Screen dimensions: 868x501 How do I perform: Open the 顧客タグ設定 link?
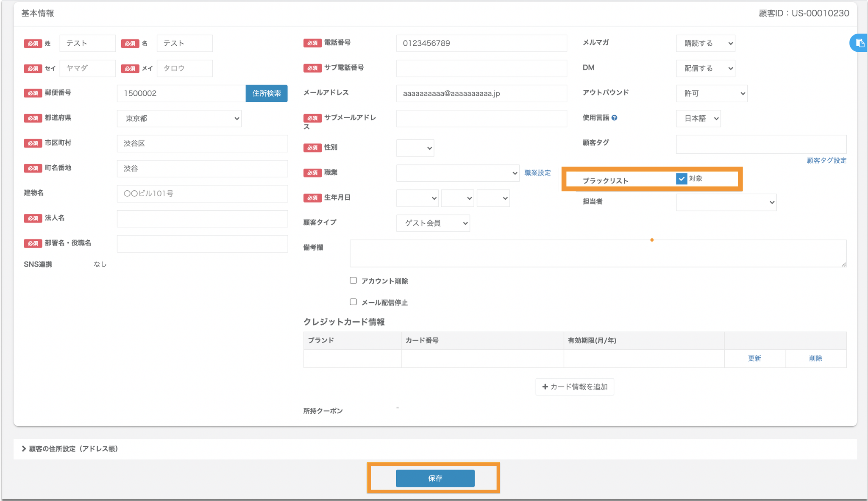(826, 160)
